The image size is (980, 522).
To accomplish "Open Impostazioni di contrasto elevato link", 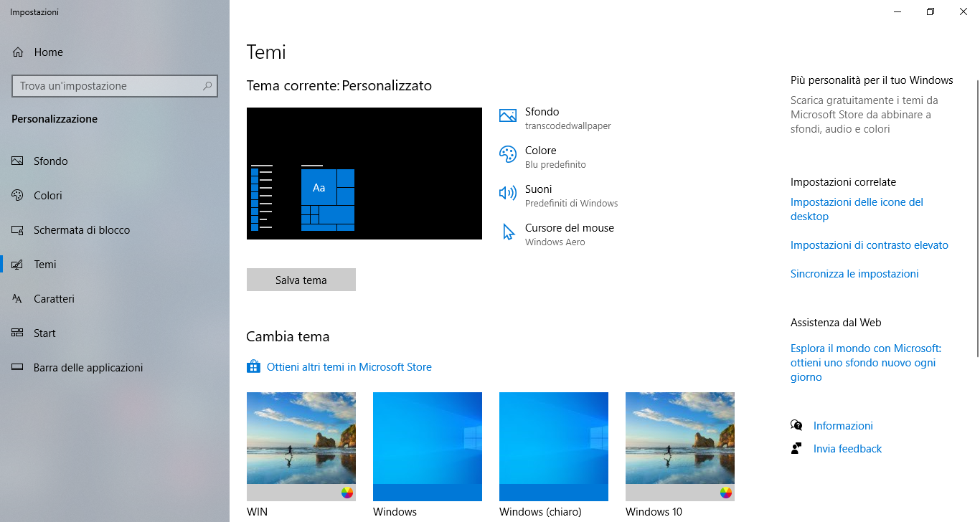I will (870, 245).
